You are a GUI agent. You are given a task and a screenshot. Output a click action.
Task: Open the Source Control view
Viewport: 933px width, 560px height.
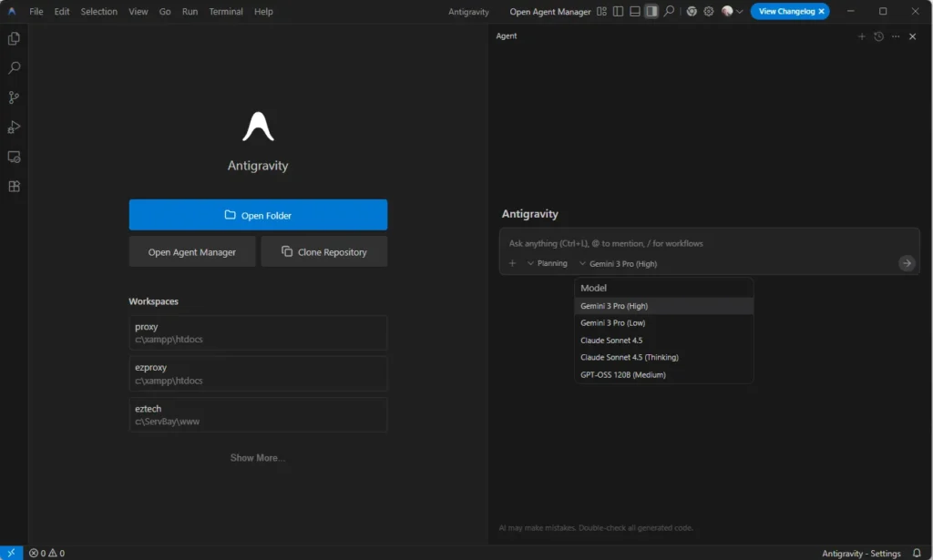tap(13, 97)
